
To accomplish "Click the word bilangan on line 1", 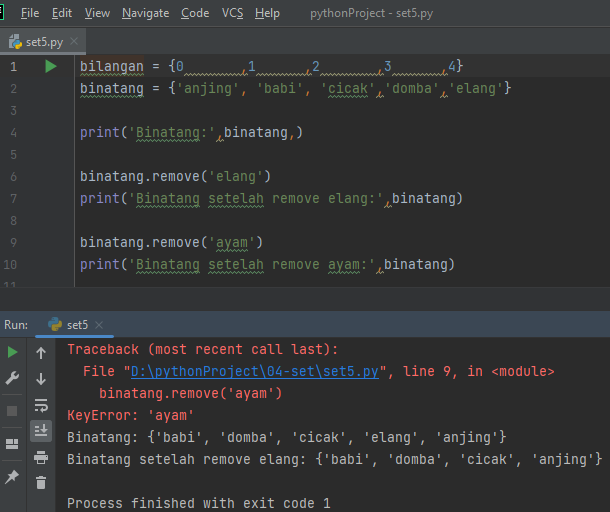I will [112, 67].
